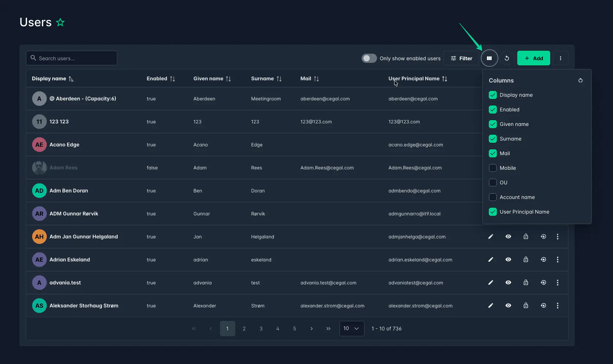613x364 pixels.
Task: Uncheck the Surname column
Action: (492, 139)
